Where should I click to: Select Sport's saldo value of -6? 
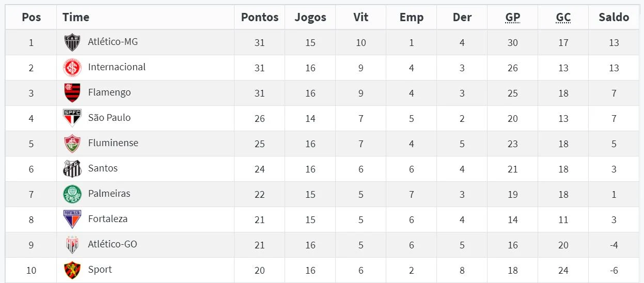click(614, 271)
